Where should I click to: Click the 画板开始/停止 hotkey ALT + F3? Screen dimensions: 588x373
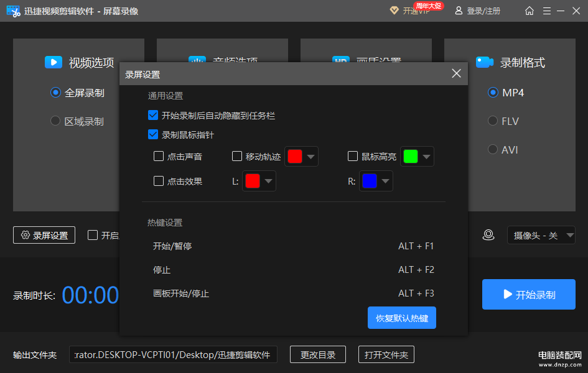coord(416,293)
